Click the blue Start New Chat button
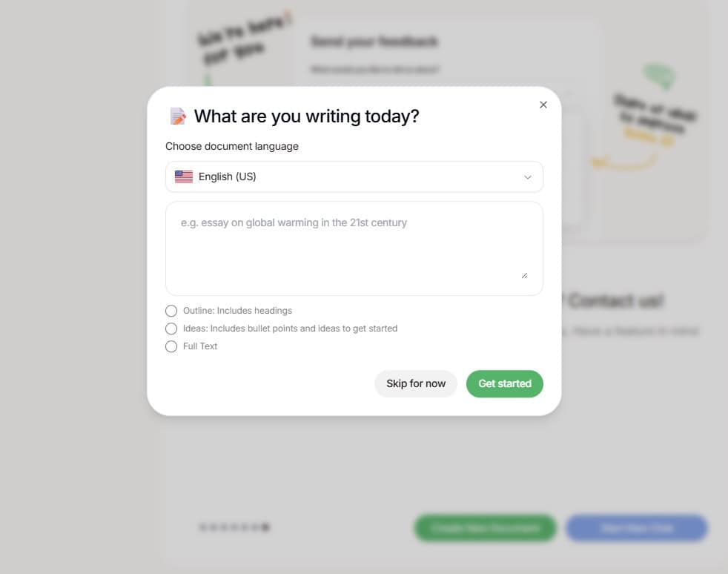 tap(636, 527)
